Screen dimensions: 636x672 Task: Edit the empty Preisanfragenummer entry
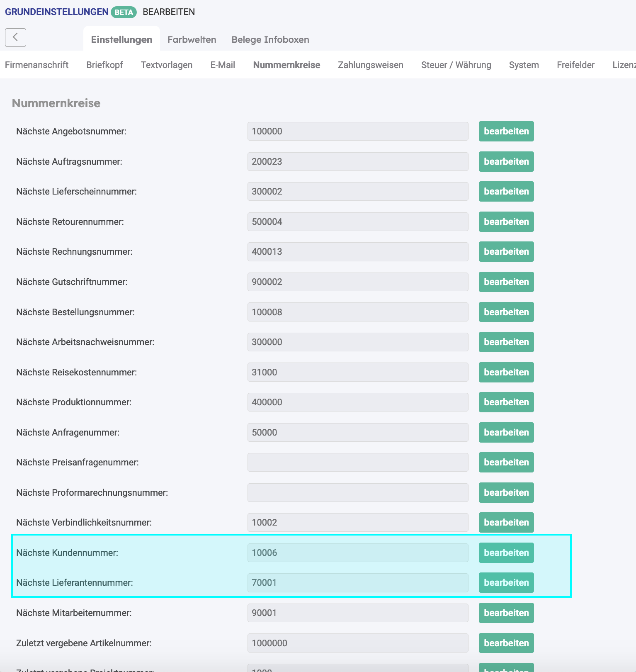pyautogui.click(x=506, y=462)
